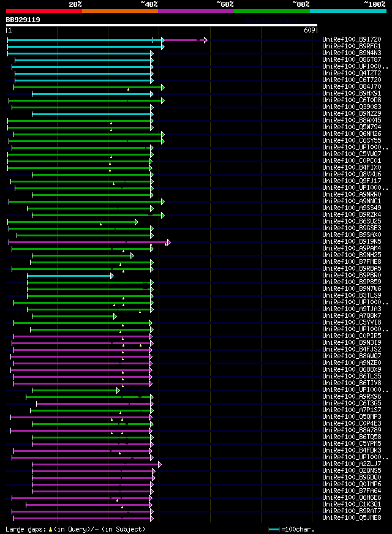Select the BB929119 query name
Viewport: 392px width, 534px height.
point(23,20)
